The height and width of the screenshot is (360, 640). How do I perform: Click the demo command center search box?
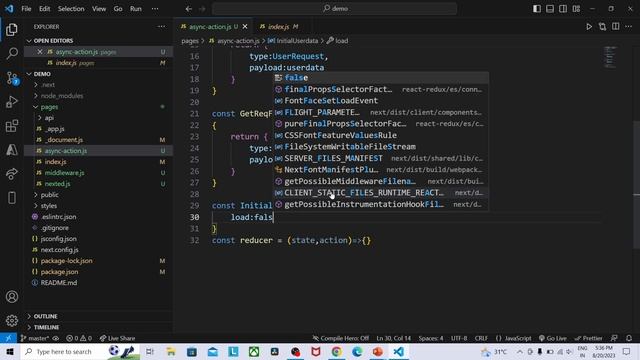pos(334,9)
